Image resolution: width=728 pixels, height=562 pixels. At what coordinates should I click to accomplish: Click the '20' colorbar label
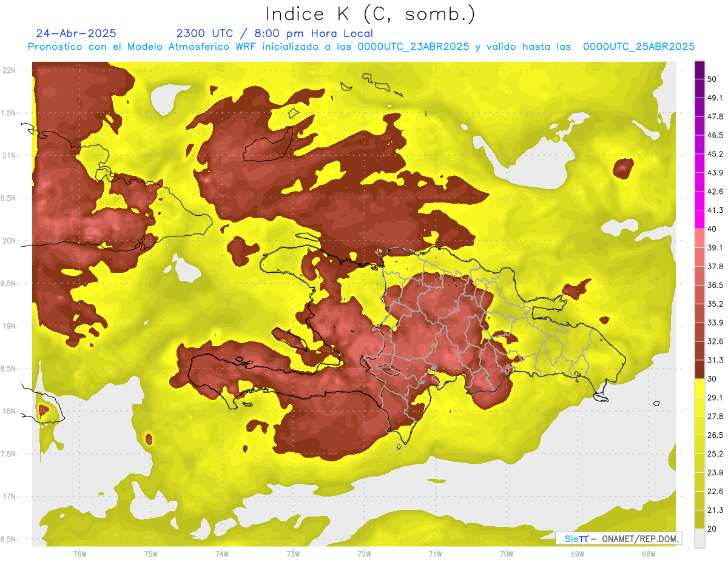point(712,529)
